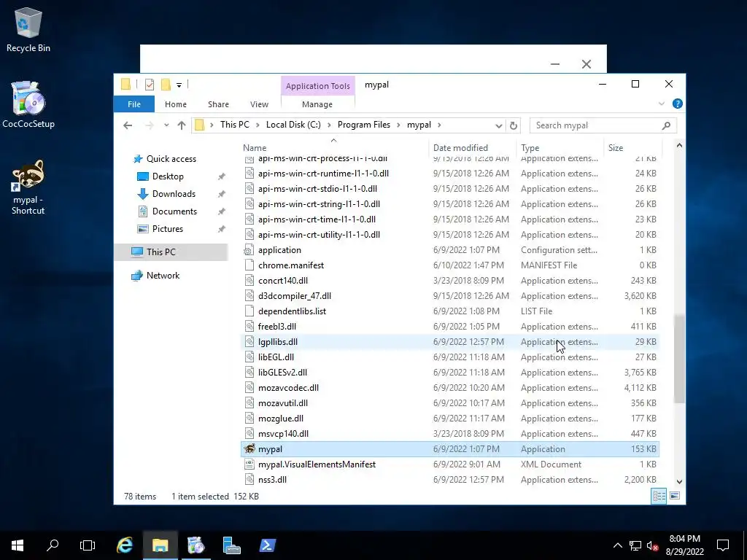Sort by Type column header
Image resolution: width=747 pixels, height=560 pixels.
560,147
